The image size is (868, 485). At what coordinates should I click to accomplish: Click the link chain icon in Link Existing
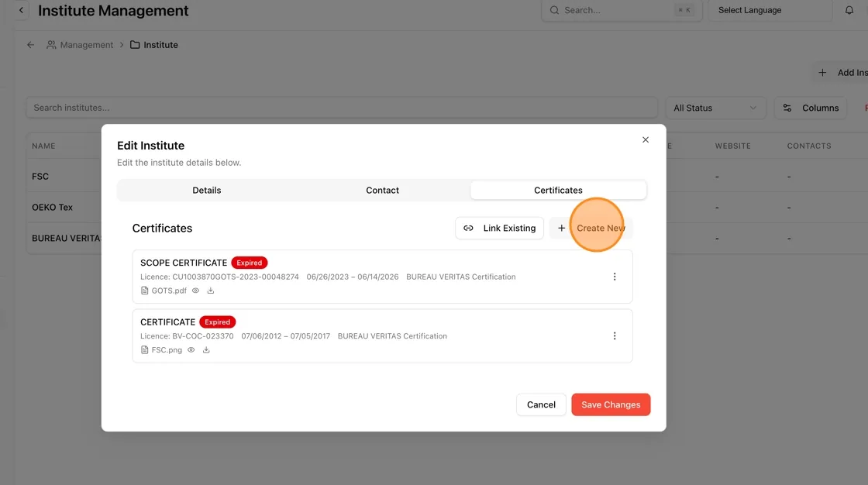click(x=468, y=228)
